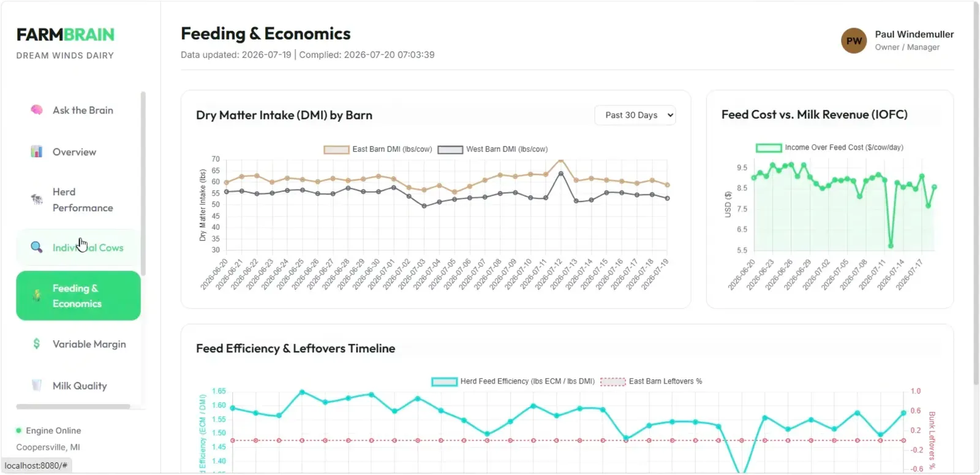The image size is (980, 475).
Task: Toggle West Barn DMI legend series
Action: [492, 150]
